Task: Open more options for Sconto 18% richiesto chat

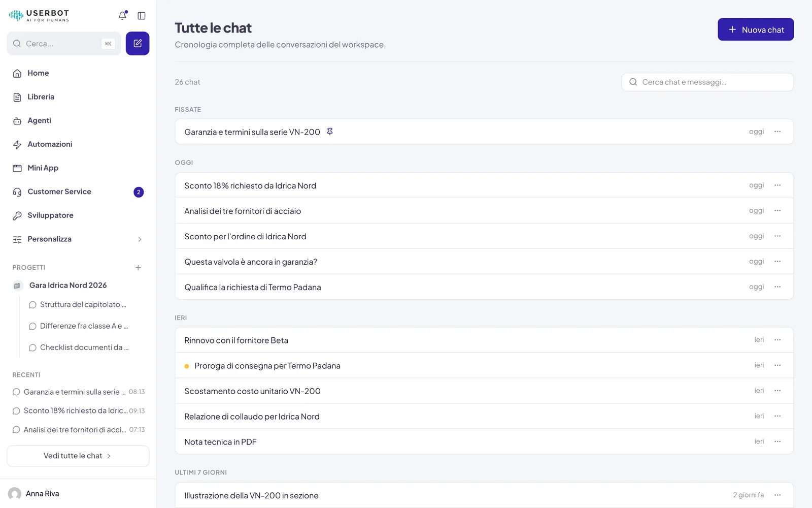Action: [777, 185]
